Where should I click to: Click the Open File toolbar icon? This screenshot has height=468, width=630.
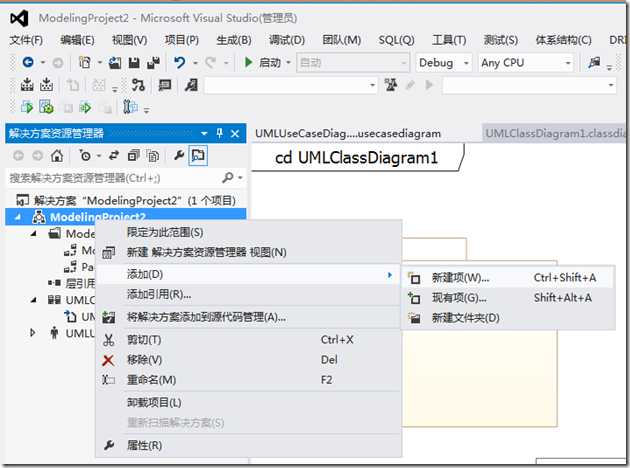coord(115,62)
